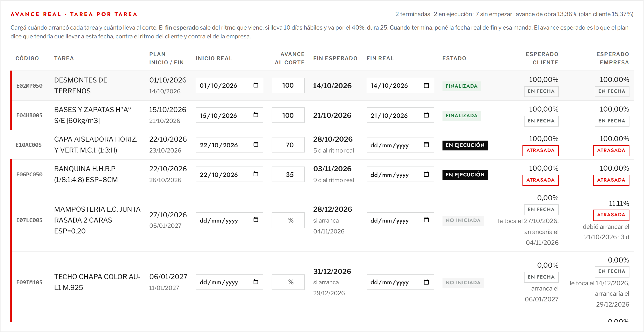Open calendar icon for TECHO CHAPA fin real
The height and width of the screenshot is (332, 644).
(426, 282)
